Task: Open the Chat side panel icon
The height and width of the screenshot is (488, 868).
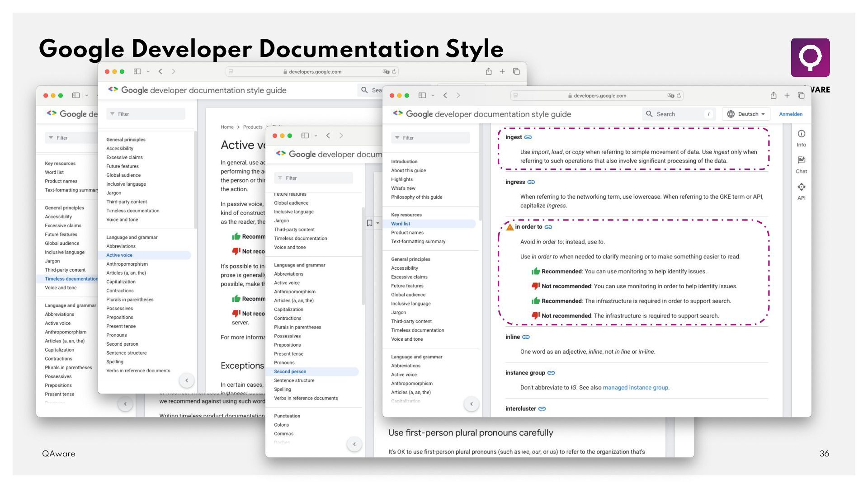Action: (x=801, y=160)
